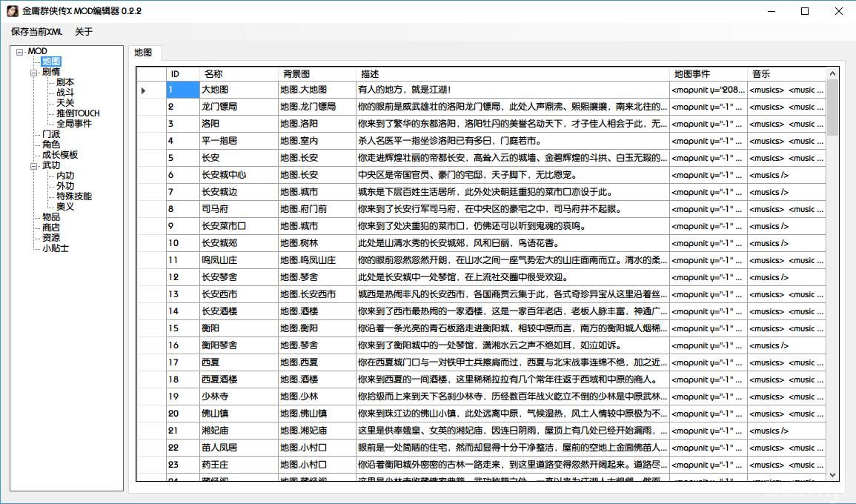Select 小贴士 tree item
Viewport: 856px width, 504px height.
[56, 248]
